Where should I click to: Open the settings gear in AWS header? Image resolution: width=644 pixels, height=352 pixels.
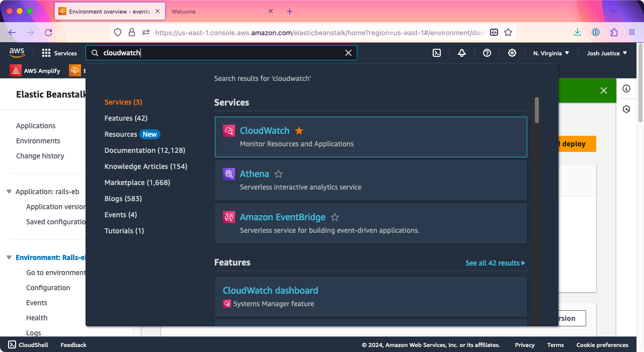512,53
